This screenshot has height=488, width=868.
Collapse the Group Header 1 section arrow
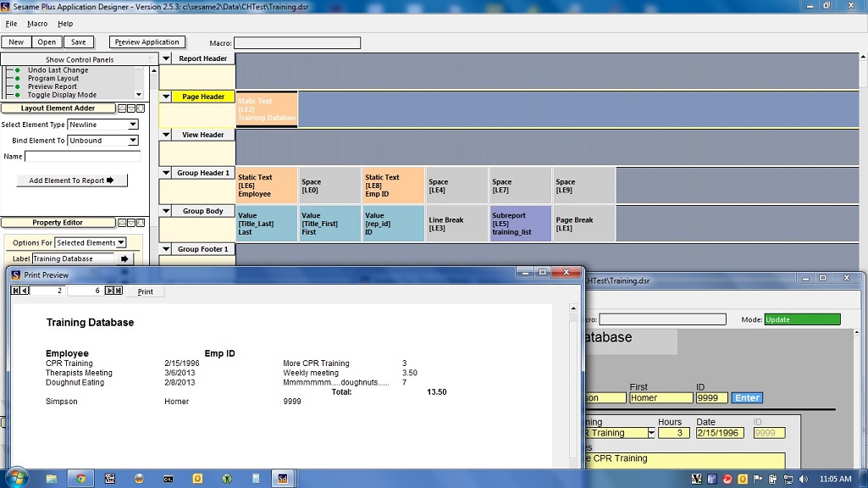click(x=165, y=173)
